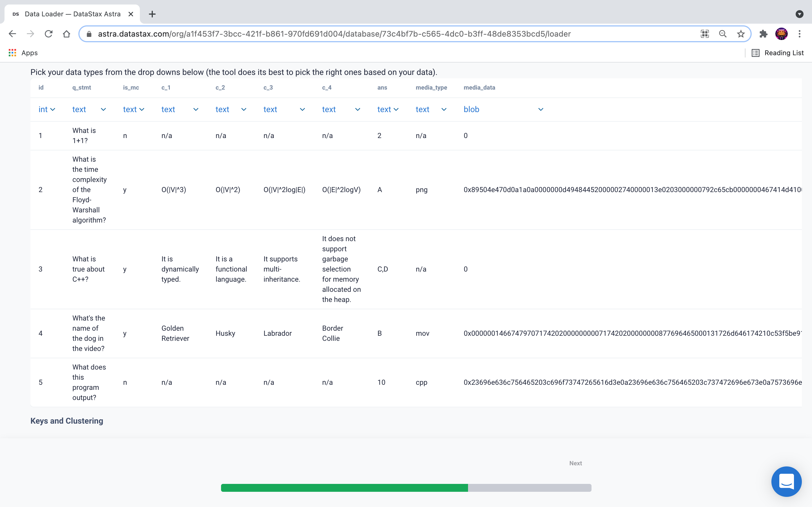
Task: Open the Chrome three-dot menu
Action: click(800, 34)
